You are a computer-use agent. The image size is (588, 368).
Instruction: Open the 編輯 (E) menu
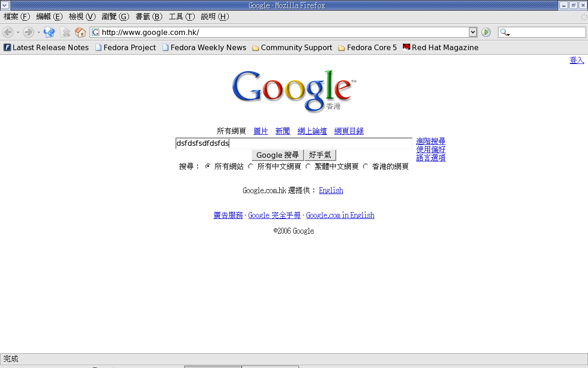click(x=49, y=17)
